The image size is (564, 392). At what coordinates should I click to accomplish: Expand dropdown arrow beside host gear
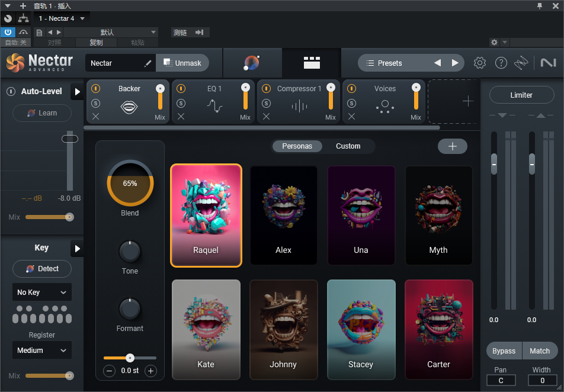[x=505, y=43]
